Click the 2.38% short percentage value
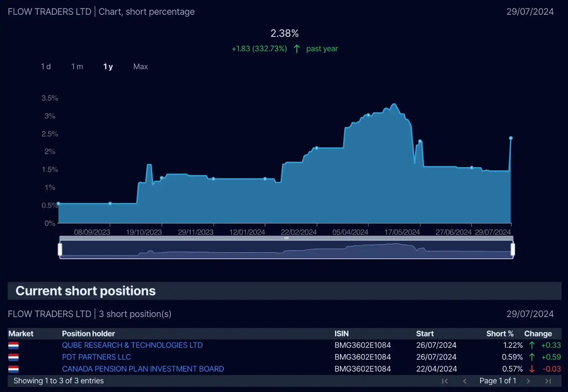The image size is (568, 392). [x=285, y=33]
